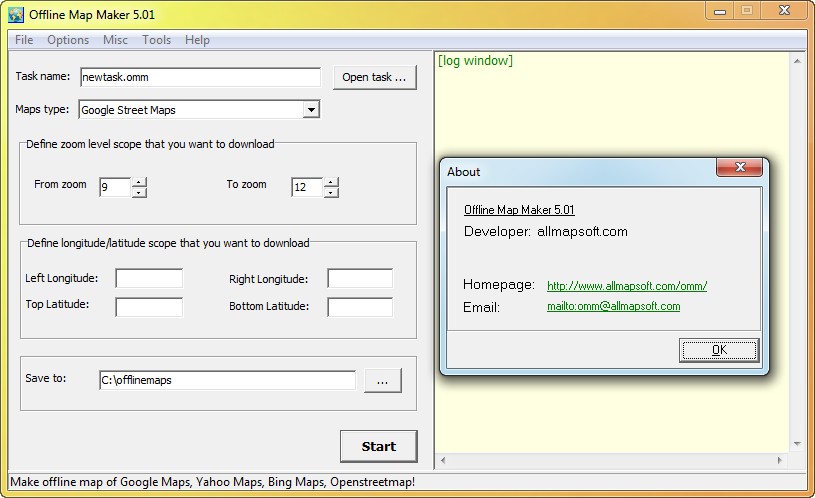Browse for save folder with ellipsis button
Image resolution: width=815 pixels, height=498 pixels.
[x=383, y=381]
